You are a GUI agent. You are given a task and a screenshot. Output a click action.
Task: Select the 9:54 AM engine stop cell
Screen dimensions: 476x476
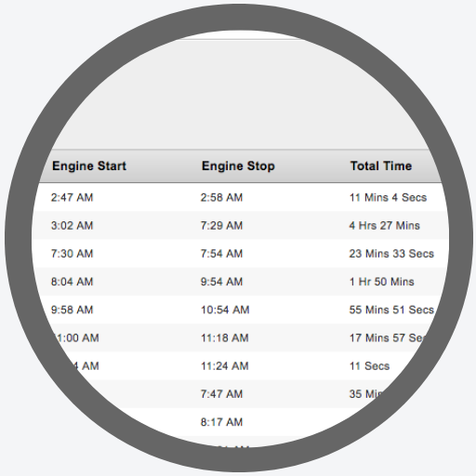pos(221,282)
